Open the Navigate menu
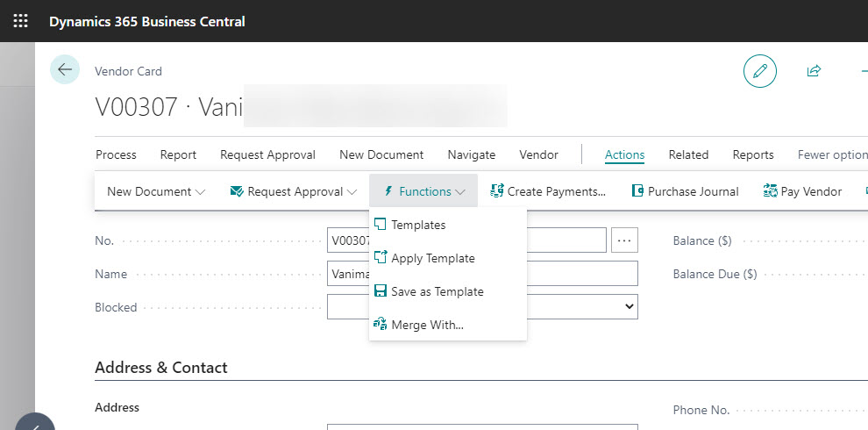This screenshot has height=430, width=868. click(472, 154)
